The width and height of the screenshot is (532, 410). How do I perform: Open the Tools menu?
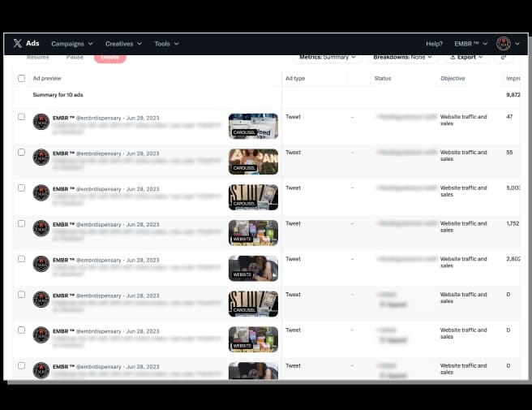coord(166,44)
